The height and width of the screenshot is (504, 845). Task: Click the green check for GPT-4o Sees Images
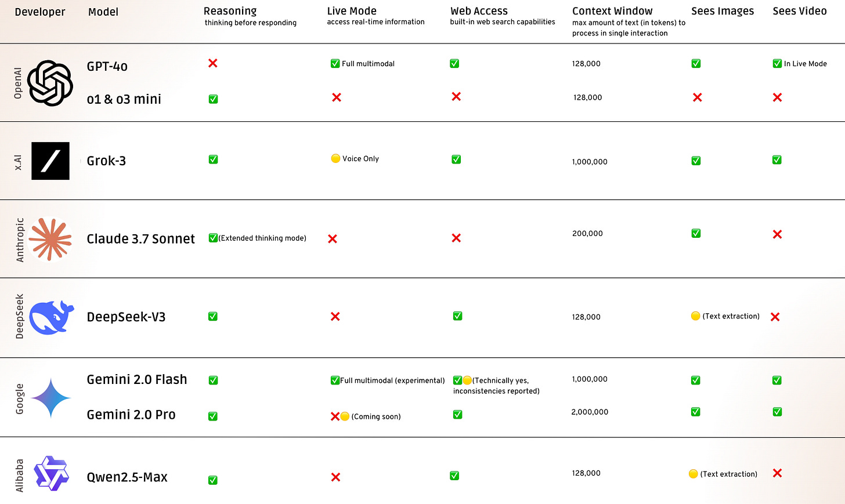coord(696,63)
